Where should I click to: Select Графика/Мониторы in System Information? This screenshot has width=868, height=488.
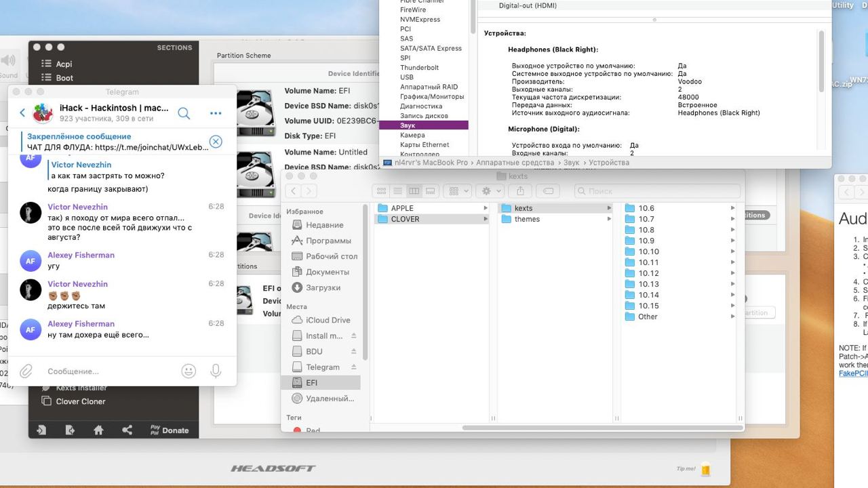click(432, 96)
